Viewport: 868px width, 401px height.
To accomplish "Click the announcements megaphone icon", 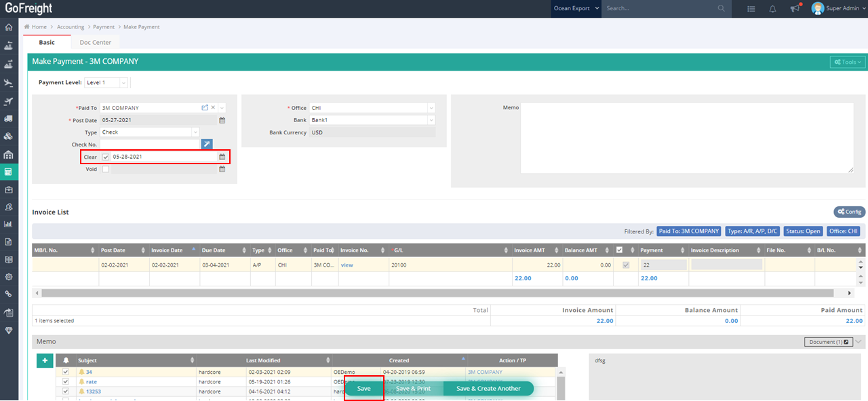I will [795, 9].
